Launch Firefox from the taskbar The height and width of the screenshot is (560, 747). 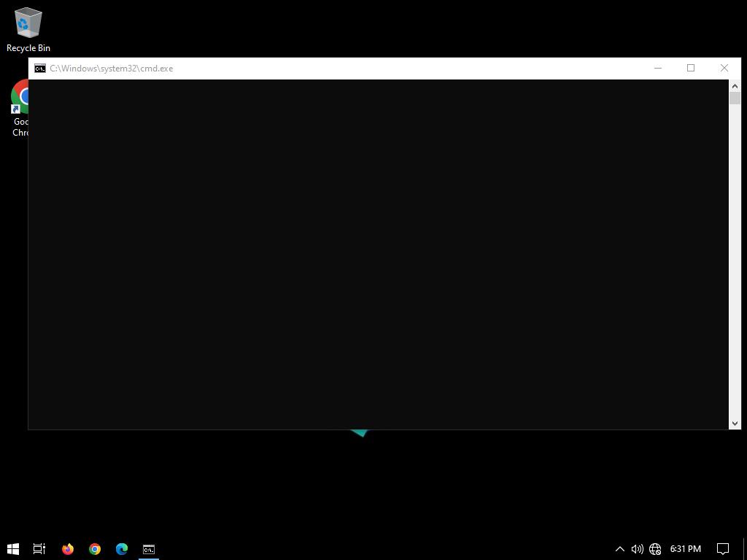68,548
